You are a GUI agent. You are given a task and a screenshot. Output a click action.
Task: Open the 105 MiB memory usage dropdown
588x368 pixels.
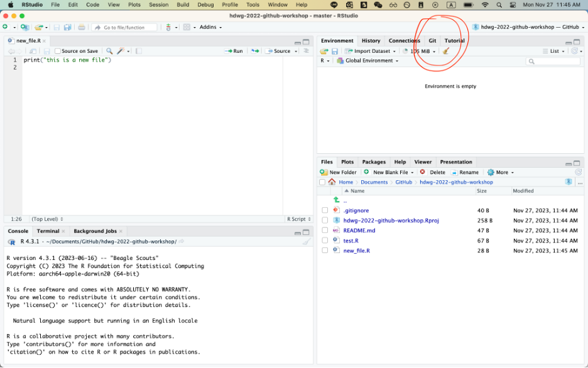coord(420,51)
